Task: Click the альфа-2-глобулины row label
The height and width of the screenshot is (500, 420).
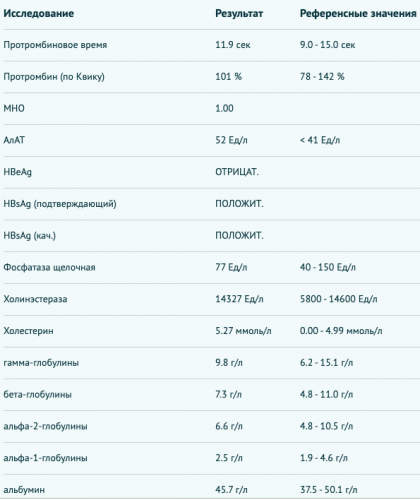Action: [x=45, y=426]
